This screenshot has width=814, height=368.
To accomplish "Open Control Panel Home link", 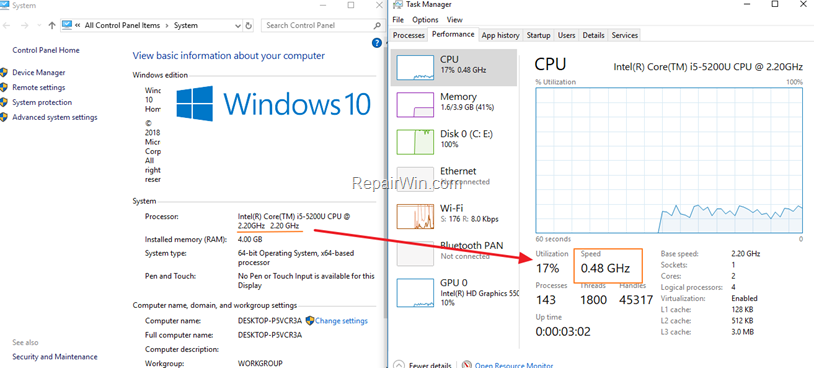I will (46, 50).
